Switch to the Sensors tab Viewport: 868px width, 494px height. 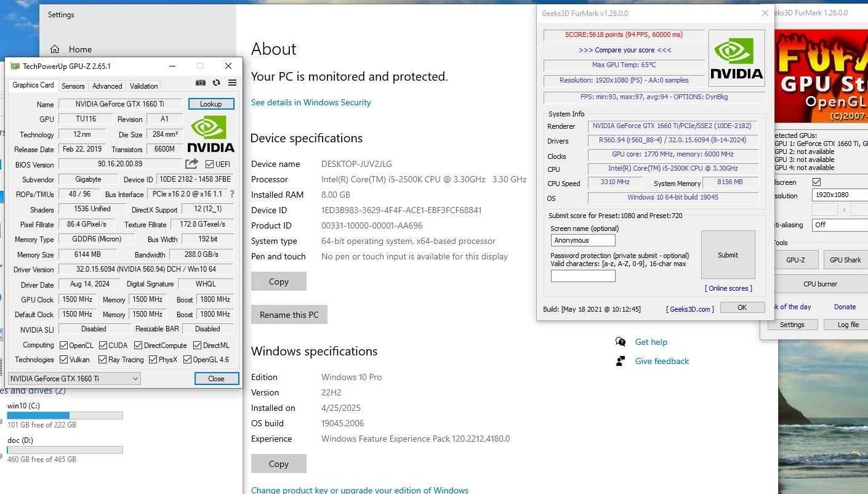tap(73, 86)
